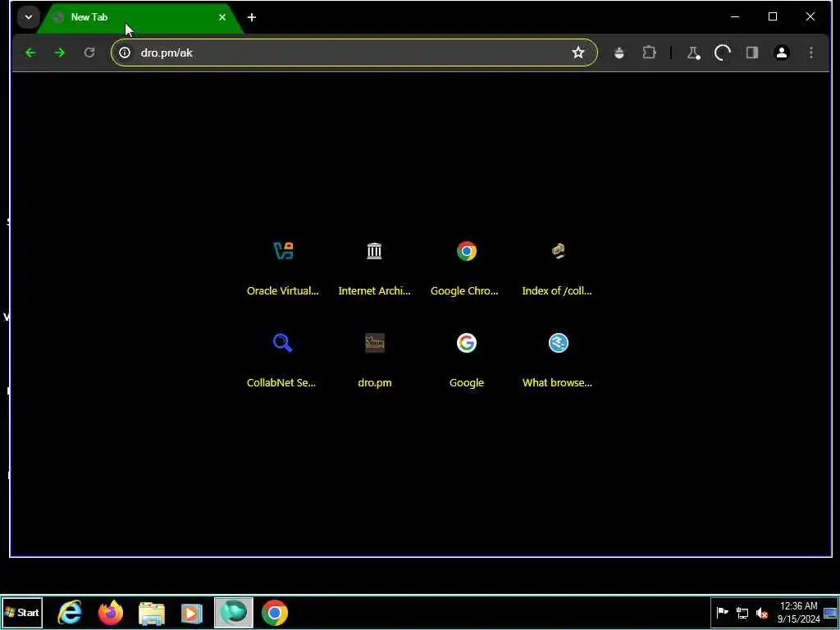840x630 pixels.
Task: Toggle the side panel
Action: pyautogui.click(x=752, y=52)
